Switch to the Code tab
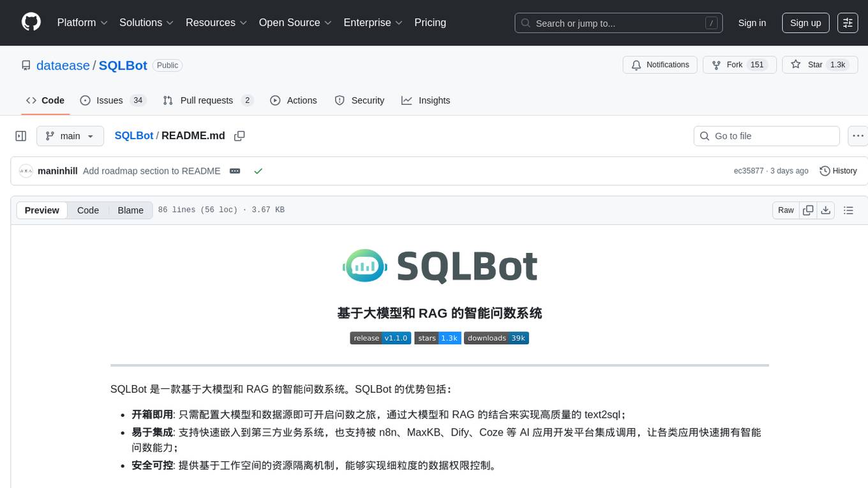Screen dimensions: 868x488 (45, 100)
